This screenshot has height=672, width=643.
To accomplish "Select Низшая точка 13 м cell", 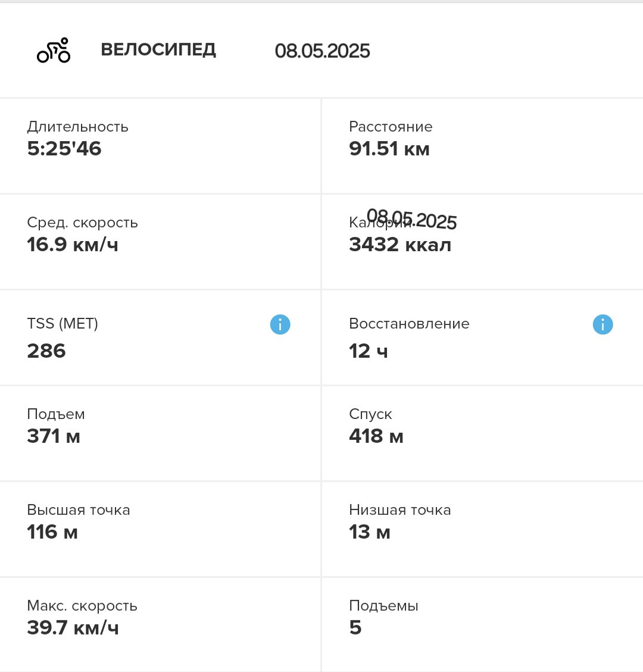I will point(483,529).
